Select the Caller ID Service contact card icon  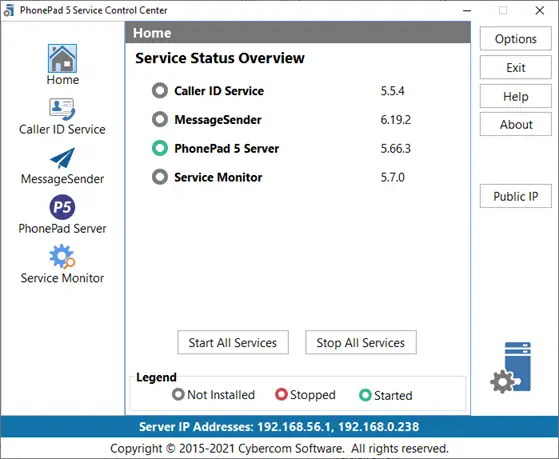pyautogui.click(x=62, y=109)
